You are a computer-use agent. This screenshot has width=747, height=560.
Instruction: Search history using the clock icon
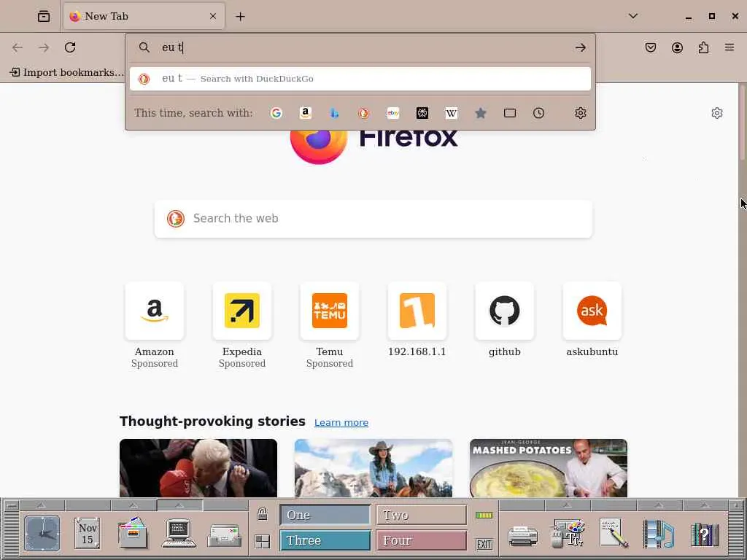pyautogui.click(x=539, y=113)
